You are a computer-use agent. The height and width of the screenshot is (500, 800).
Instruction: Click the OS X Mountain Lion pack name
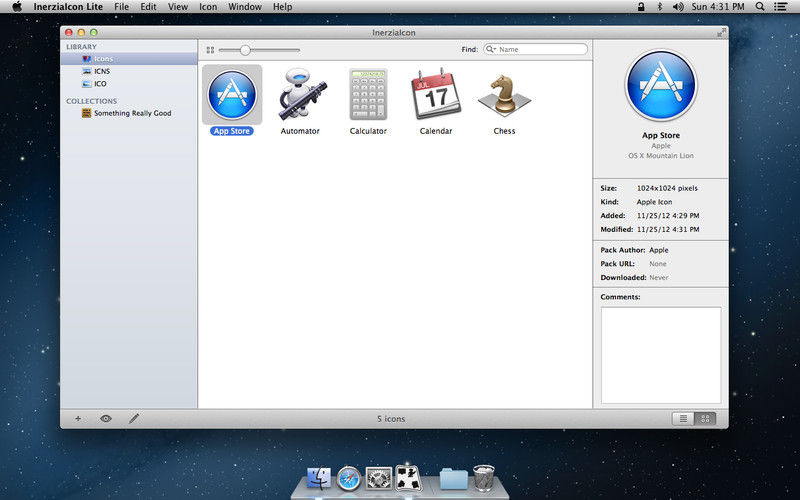(x=661, y=156)
